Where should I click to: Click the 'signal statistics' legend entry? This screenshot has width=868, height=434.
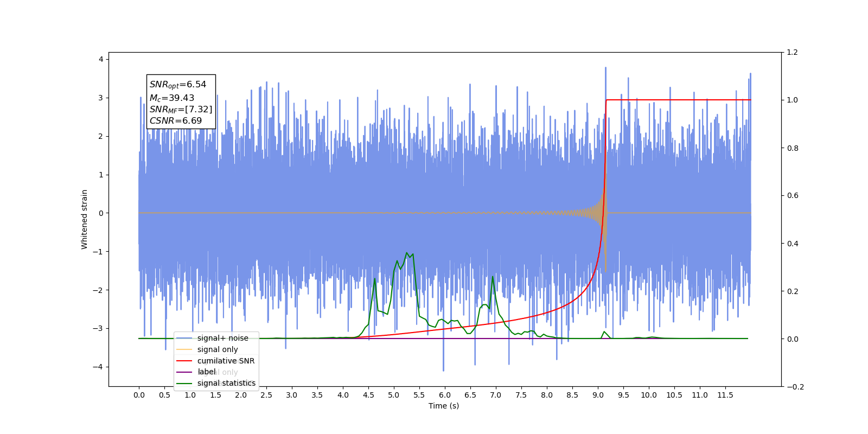pyautogui.click(x=226, y=383)
